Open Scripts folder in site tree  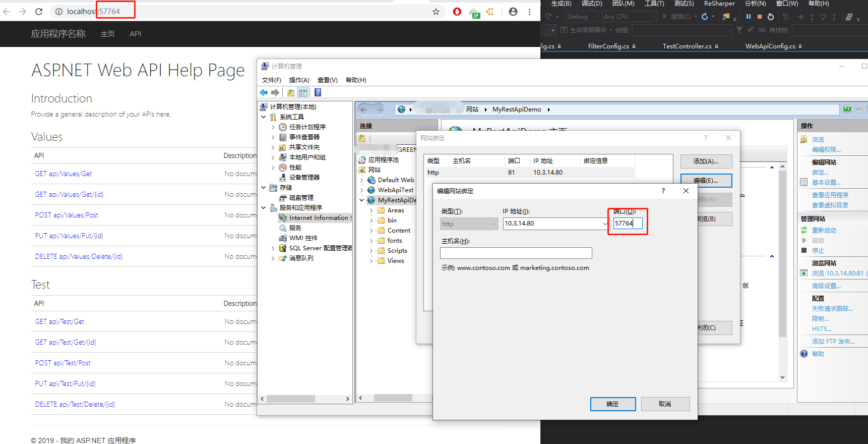coord(397,251)
